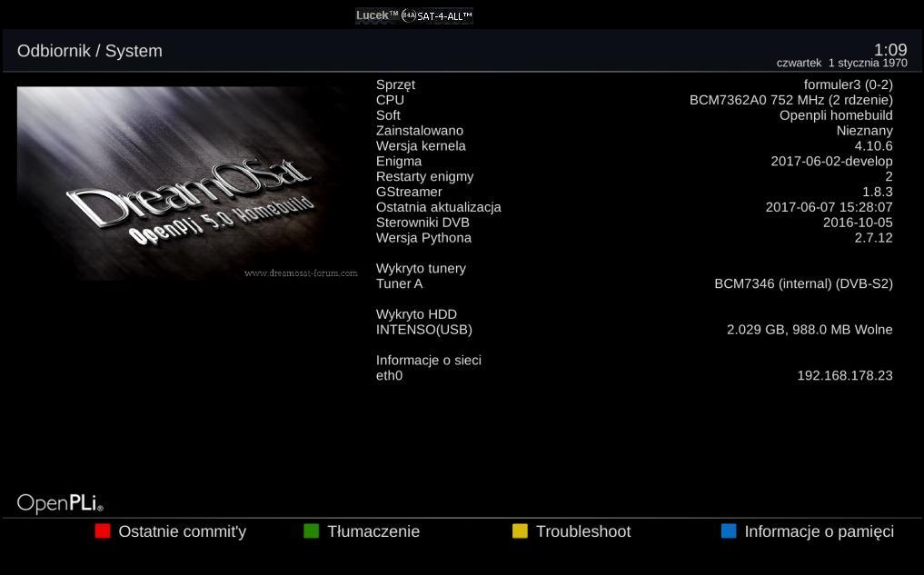Click the yellow Troubleshoot key square
This screenshot has width=924, height=575.
point(520,530)
